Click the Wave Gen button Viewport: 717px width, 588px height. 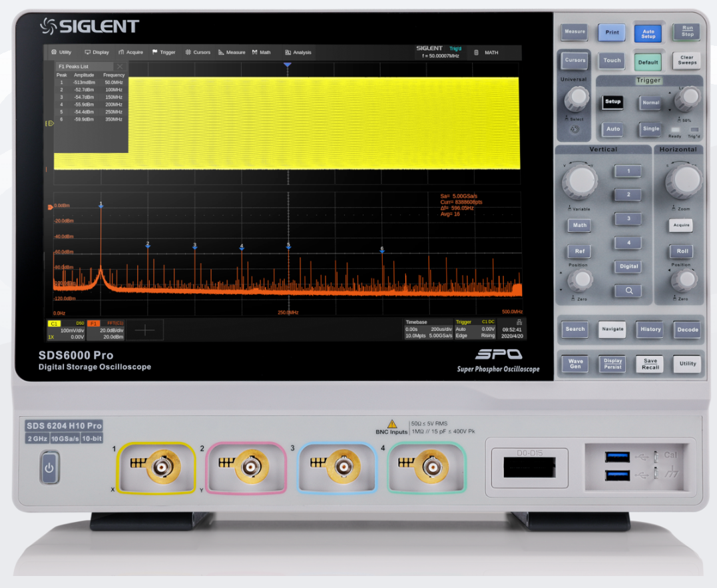click(x=575, y=364)
